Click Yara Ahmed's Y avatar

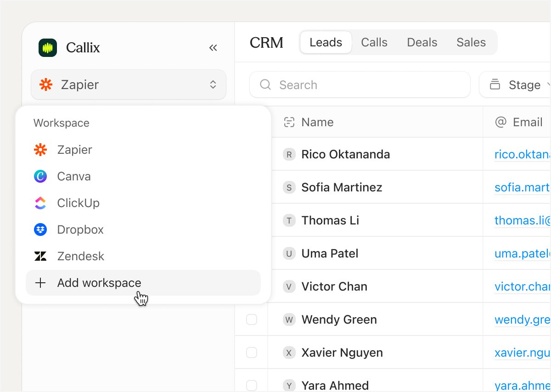point(289,386)
